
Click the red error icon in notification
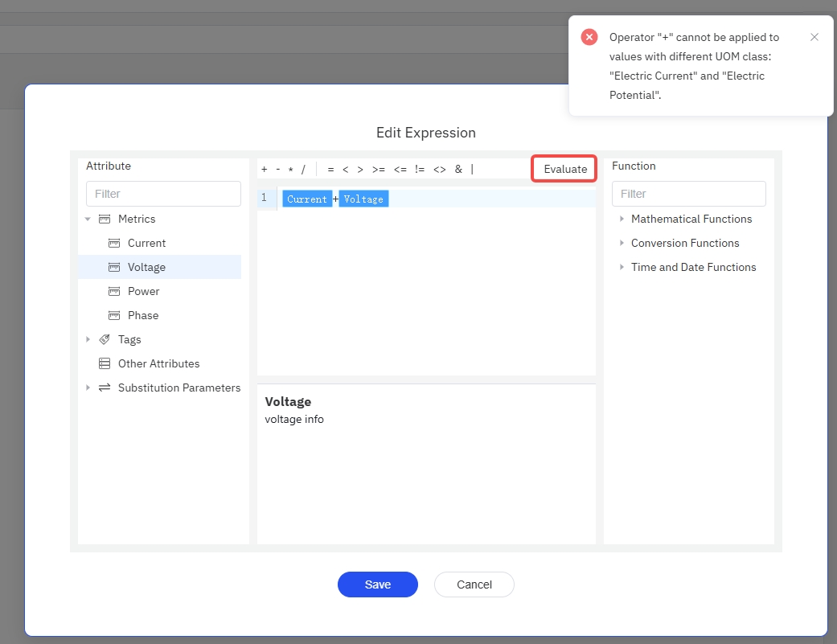pos(589,37)
